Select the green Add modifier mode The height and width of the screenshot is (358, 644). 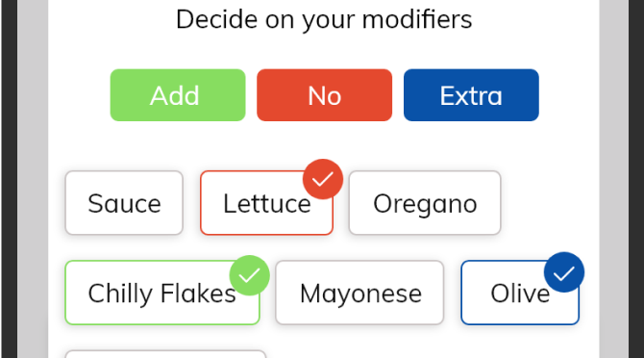pos(178,95)
